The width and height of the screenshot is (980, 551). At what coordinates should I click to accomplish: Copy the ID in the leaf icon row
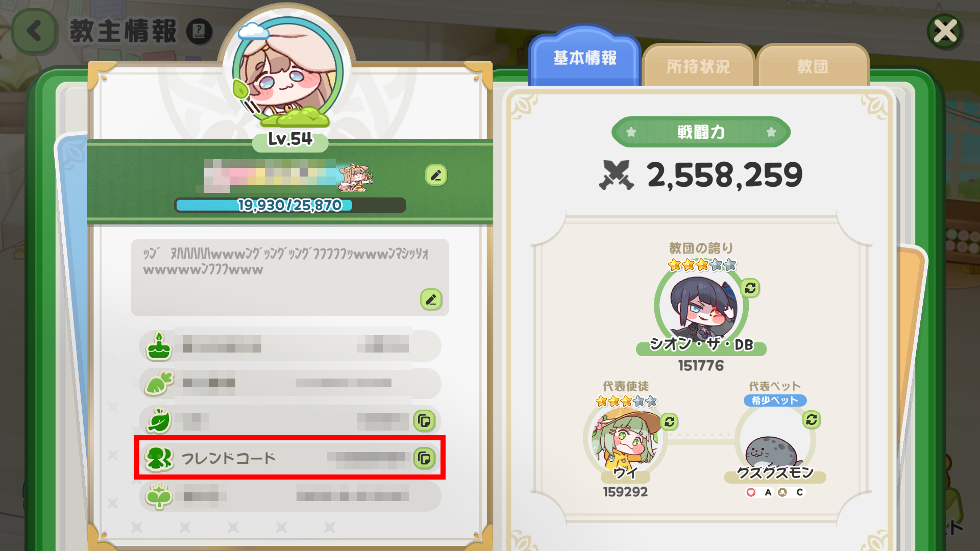424,421
